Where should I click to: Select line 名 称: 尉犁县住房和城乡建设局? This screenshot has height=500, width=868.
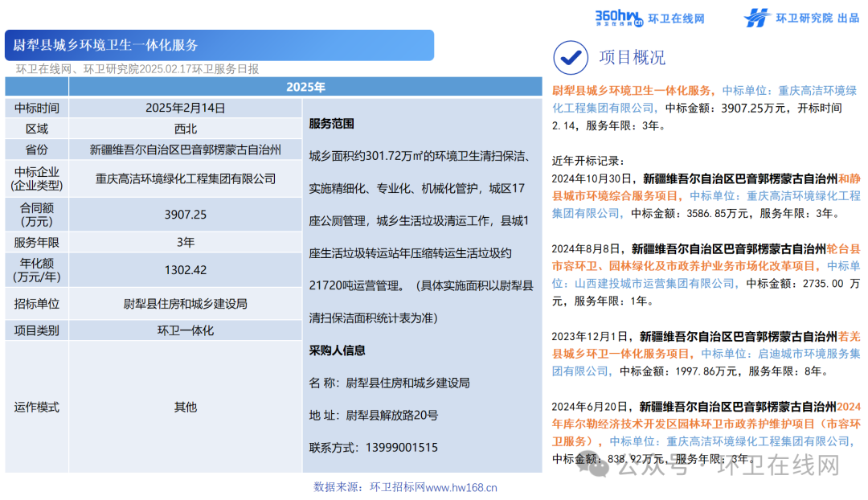click(x=389, y=383)
